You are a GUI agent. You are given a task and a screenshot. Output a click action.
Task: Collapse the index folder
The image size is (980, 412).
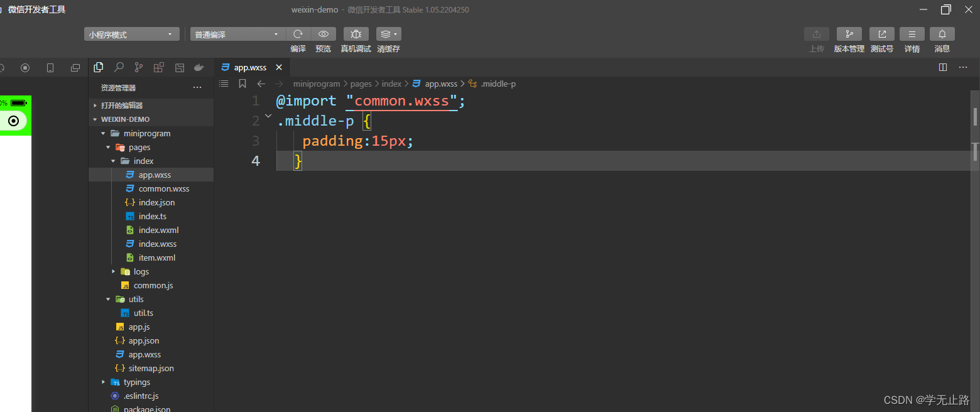coord(113,161)
